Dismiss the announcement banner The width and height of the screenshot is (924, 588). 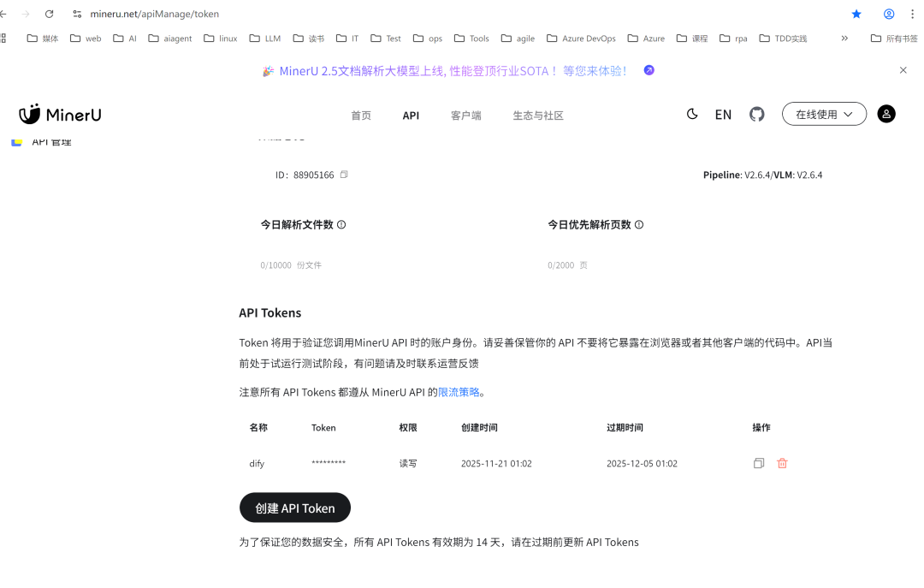click(x=903, y=70)
